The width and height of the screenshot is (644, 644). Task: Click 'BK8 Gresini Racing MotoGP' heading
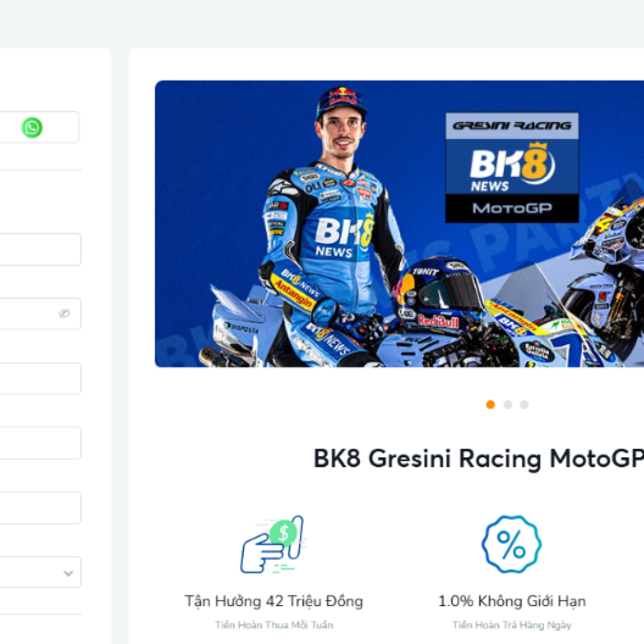pos(479,458)
